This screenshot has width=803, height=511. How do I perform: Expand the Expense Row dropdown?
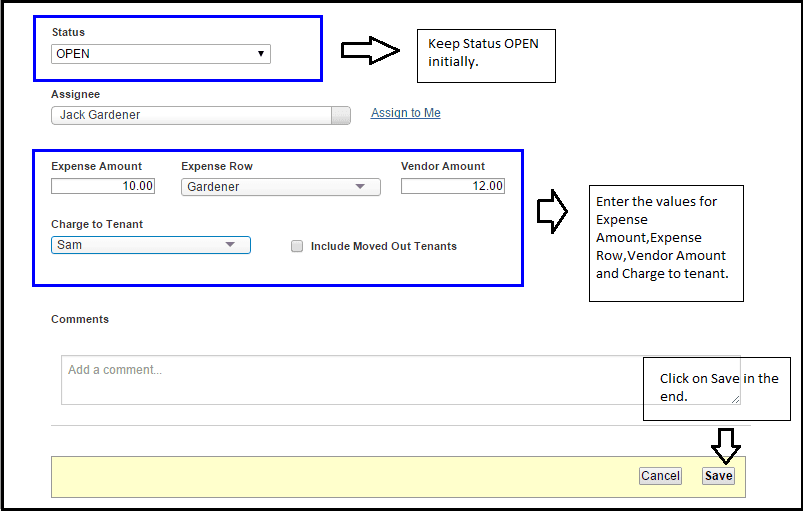(x=280, y=187)
